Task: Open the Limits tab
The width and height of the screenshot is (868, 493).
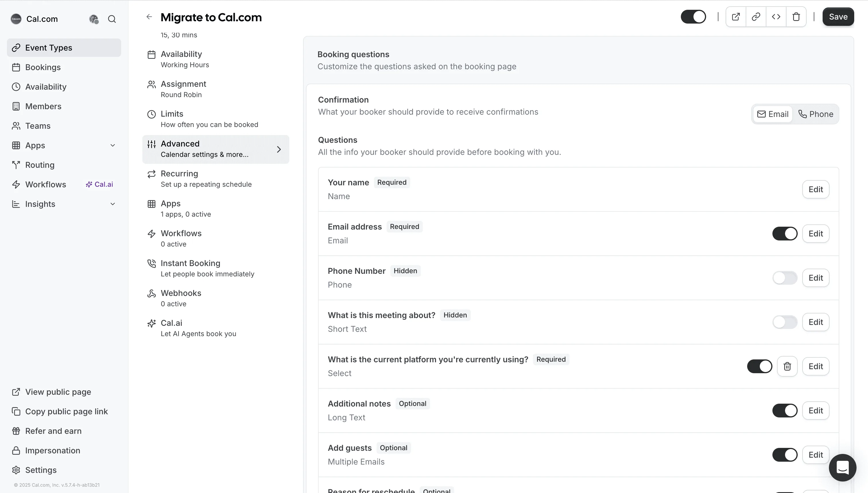Action: [216, 119]
